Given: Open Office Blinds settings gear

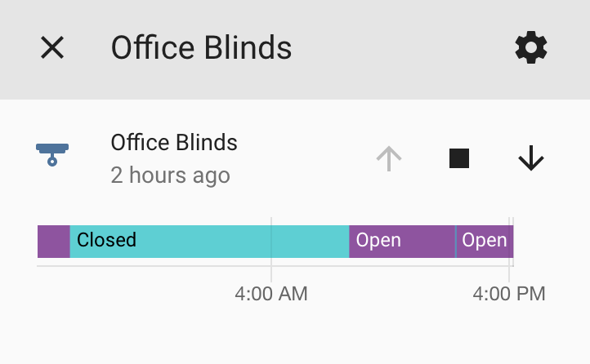Looking at the screenshot, I should tap(531, 47).
